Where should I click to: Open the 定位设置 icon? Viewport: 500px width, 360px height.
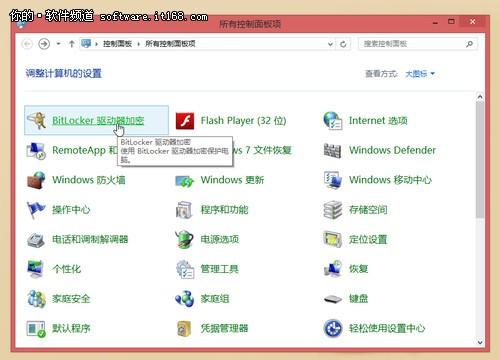click(x=332, y=239)
